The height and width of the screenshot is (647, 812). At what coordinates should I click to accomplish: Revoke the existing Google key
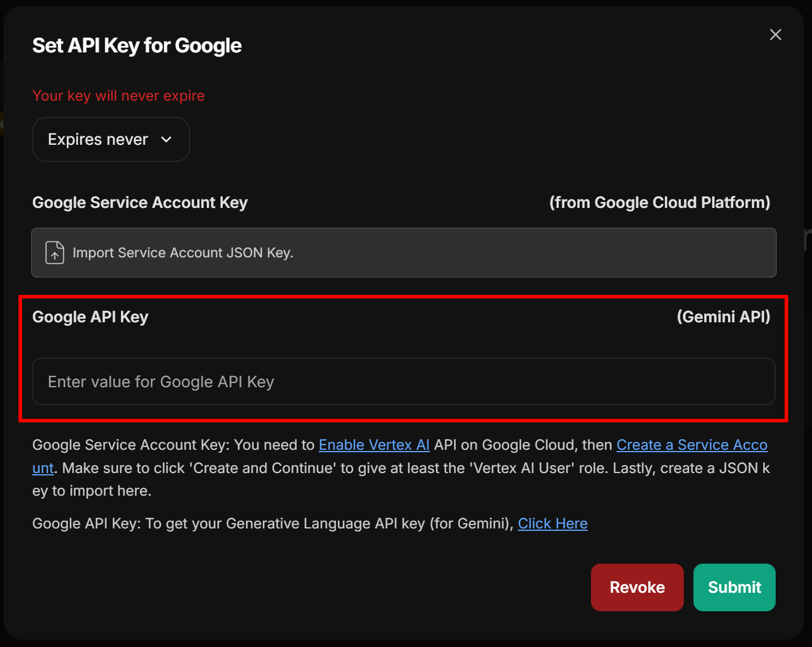637,587
